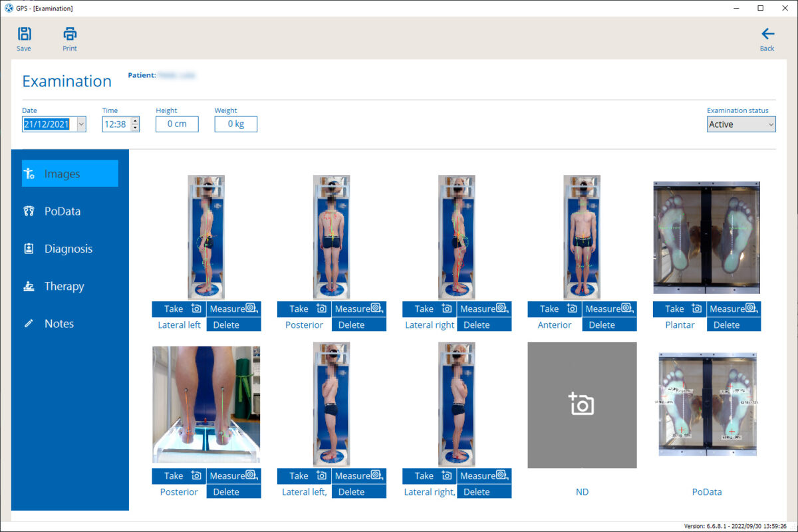Image resolution: width=798 pixels, height=532 pixels.
Task: Measure the Lateral right image
Action: (484, 309)
